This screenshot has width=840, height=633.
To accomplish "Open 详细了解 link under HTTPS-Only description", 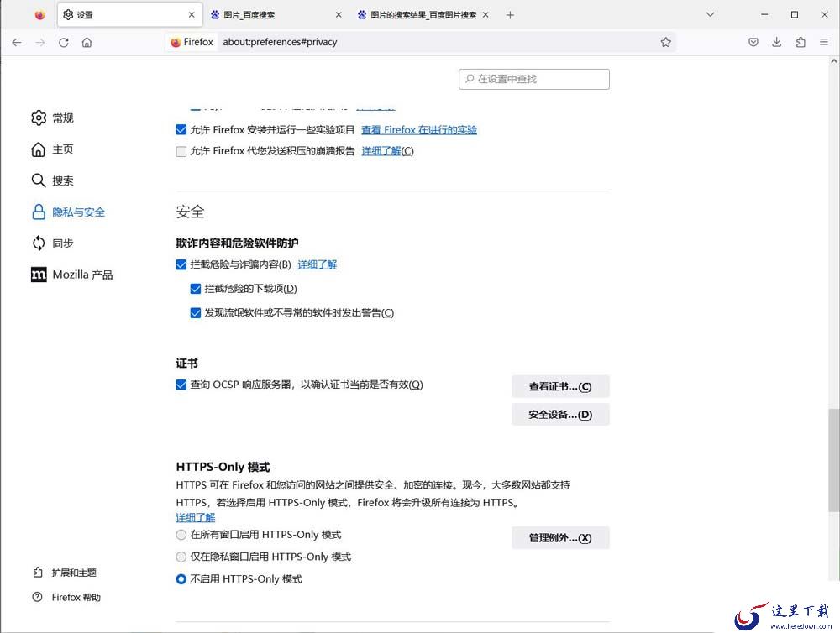I will point(196,517).
